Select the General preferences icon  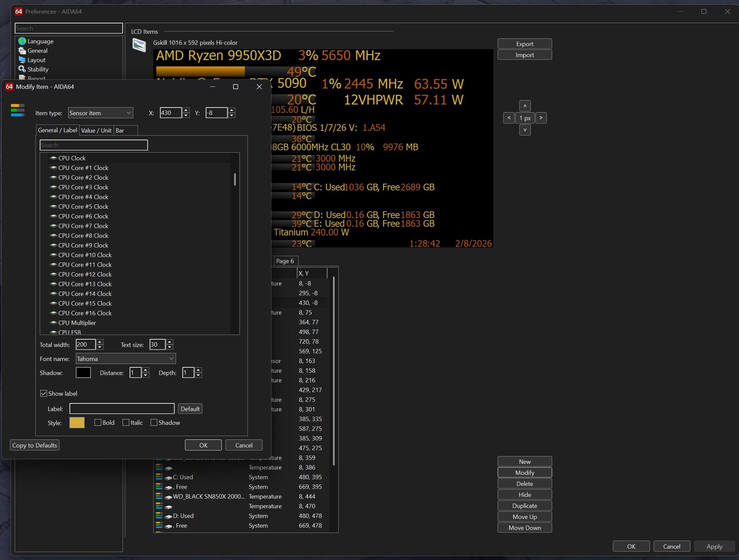click(22, 50)
